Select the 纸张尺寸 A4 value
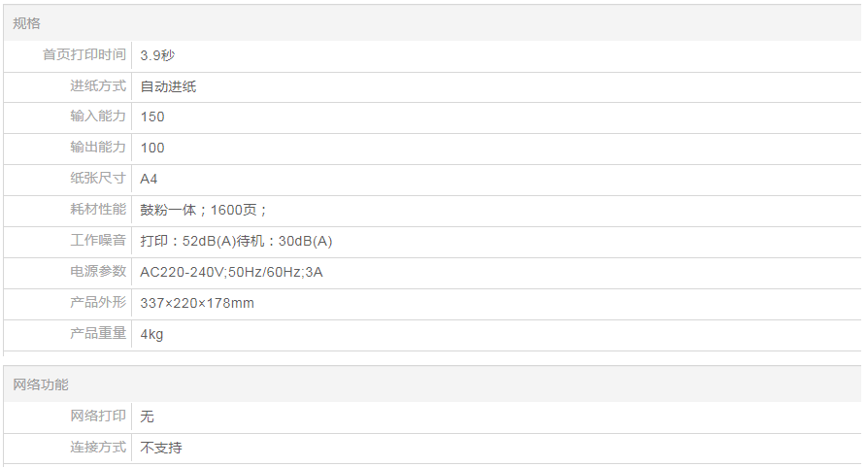Screen dimensions: 868x467 click(149, 179)
